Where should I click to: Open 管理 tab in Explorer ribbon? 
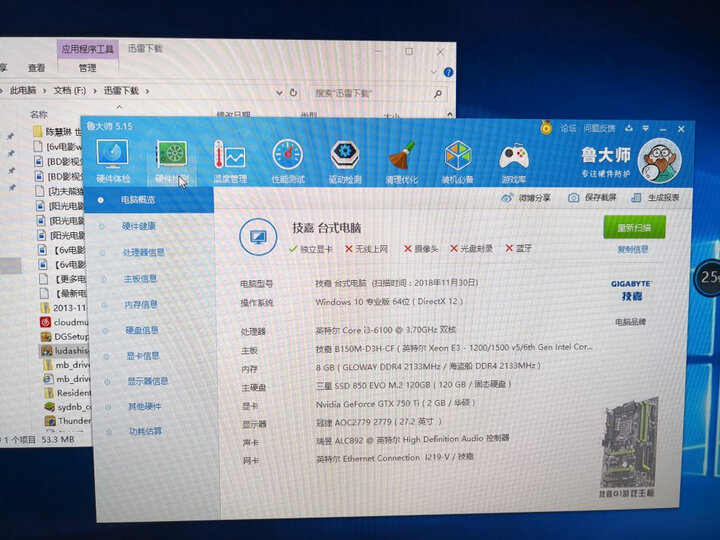pos(88,68)
